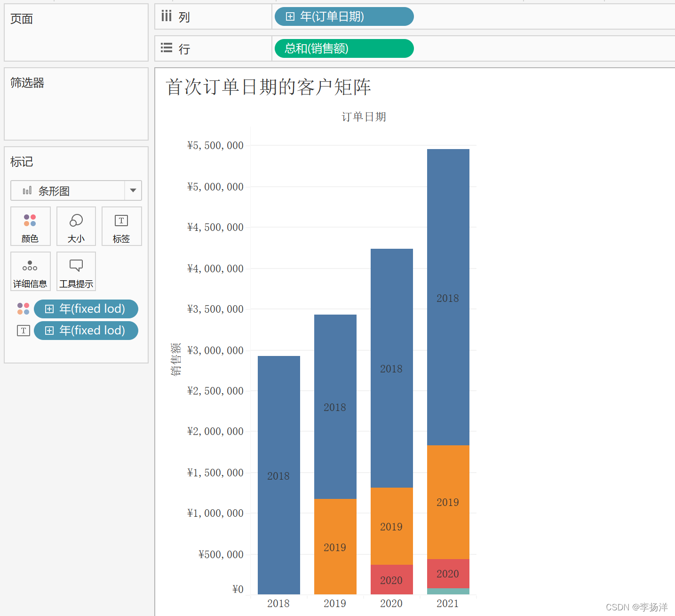
Task: Select the orange 2019 segment in the 2020 column
Action: point(392,526)
